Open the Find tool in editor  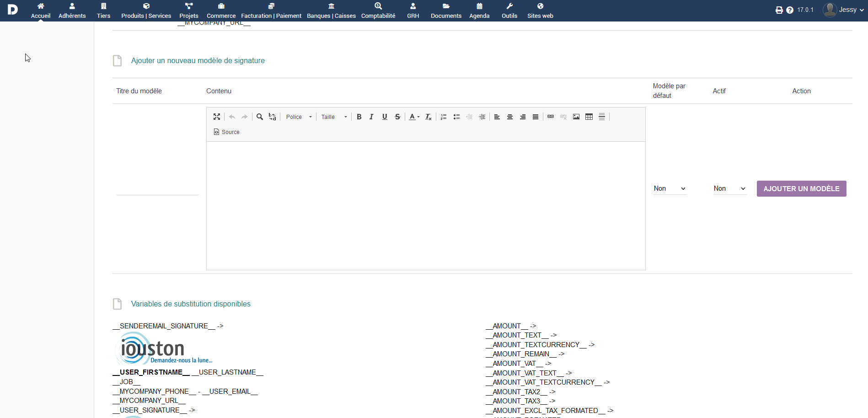(x=260, y=117)
